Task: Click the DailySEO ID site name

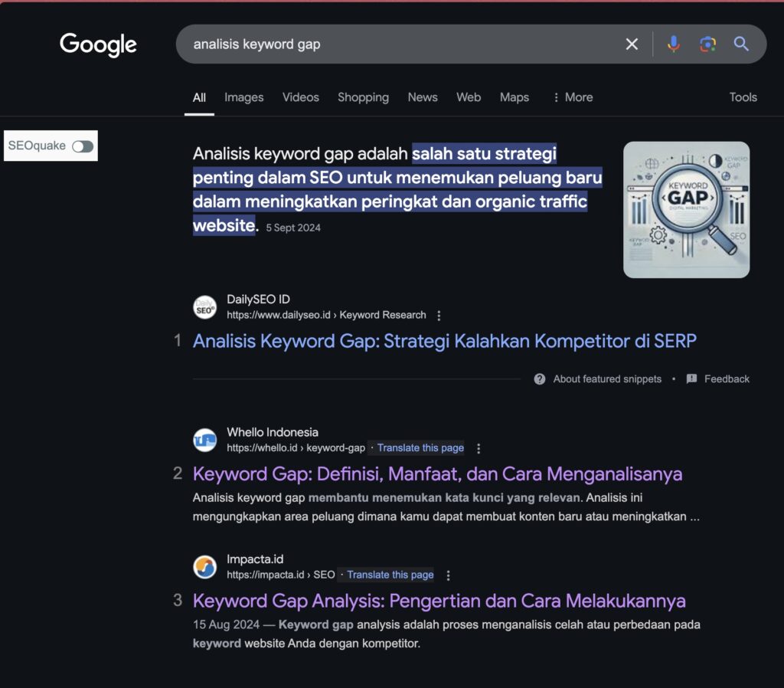Action: click(x=258, y=300)
